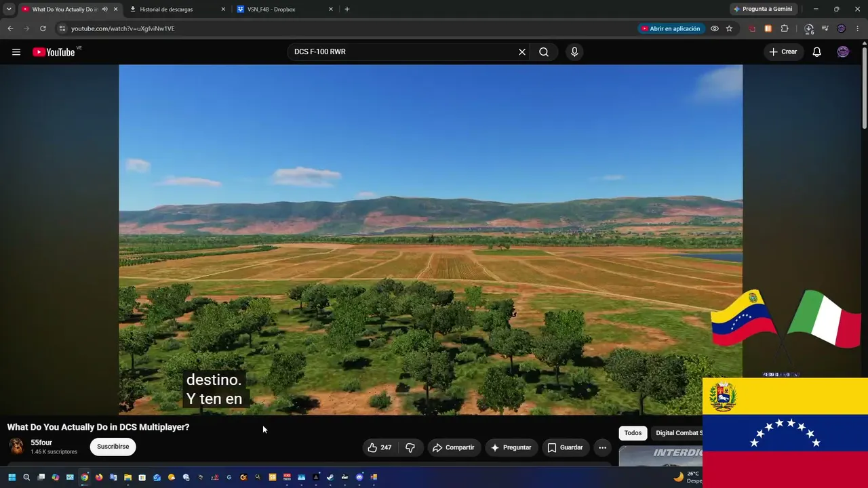Screen dimensions: 868x488
Task: Focus the YouTube search field
Action: tap(403, 52)
